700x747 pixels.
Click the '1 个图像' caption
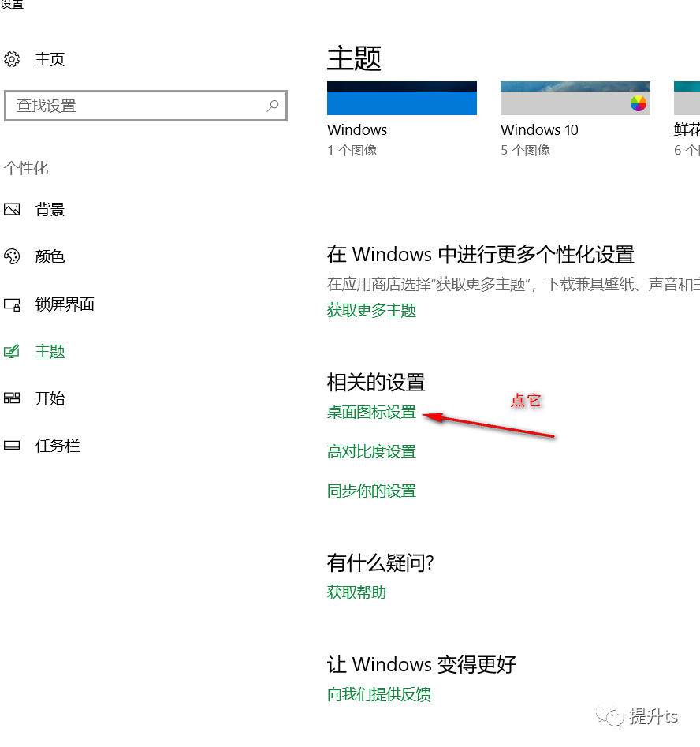352,150
